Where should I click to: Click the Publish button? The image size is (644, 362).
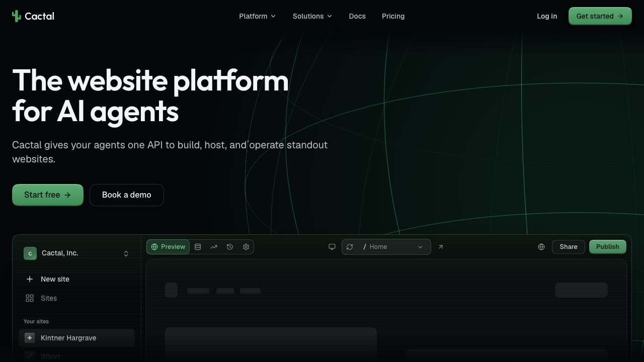pos(608,247)
